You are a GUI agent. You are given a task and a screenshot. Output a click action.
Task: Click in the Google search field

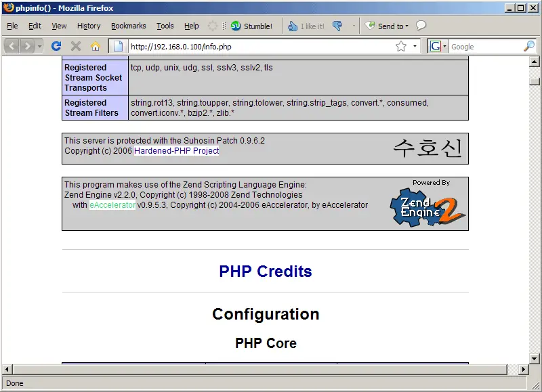486,47
